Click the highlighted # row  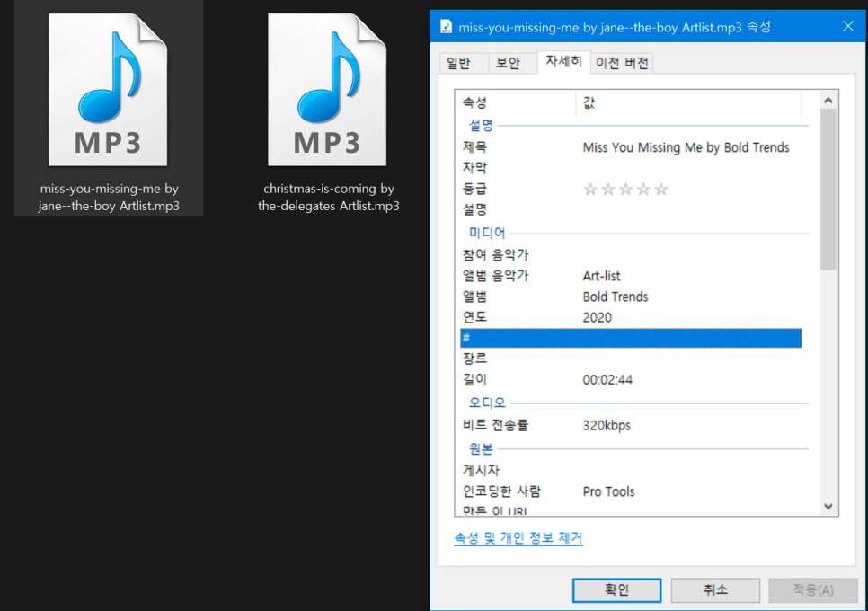coord(629,338)
